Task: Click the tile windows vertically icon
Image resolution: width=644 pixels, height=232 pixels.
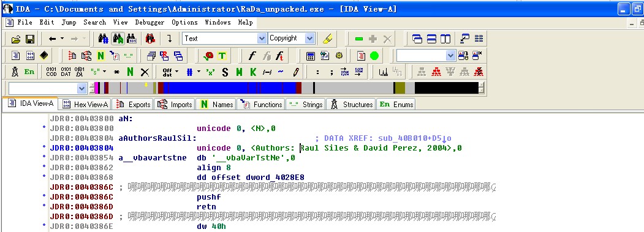Action: 445,39
